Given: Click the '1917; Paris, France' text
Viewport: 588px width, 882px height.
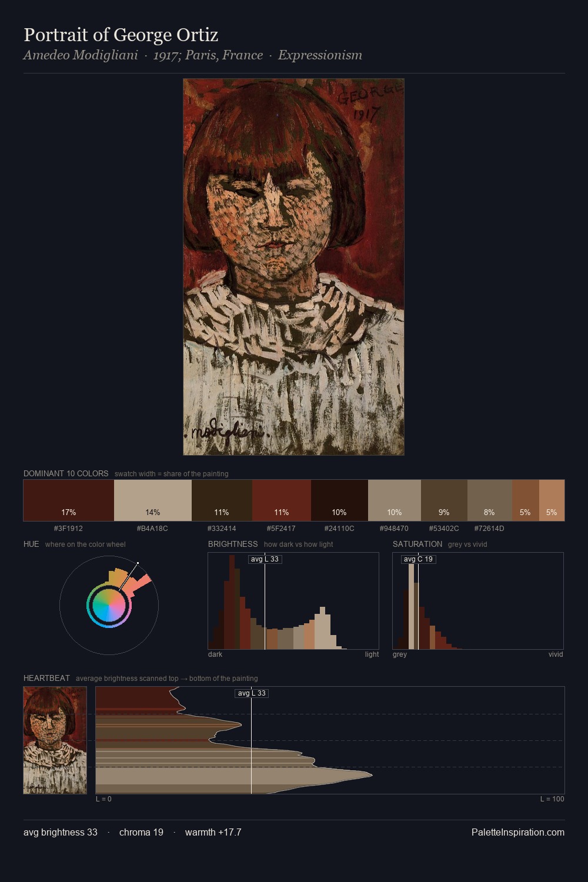Looking at the screenshot, I should pos(208,55).
